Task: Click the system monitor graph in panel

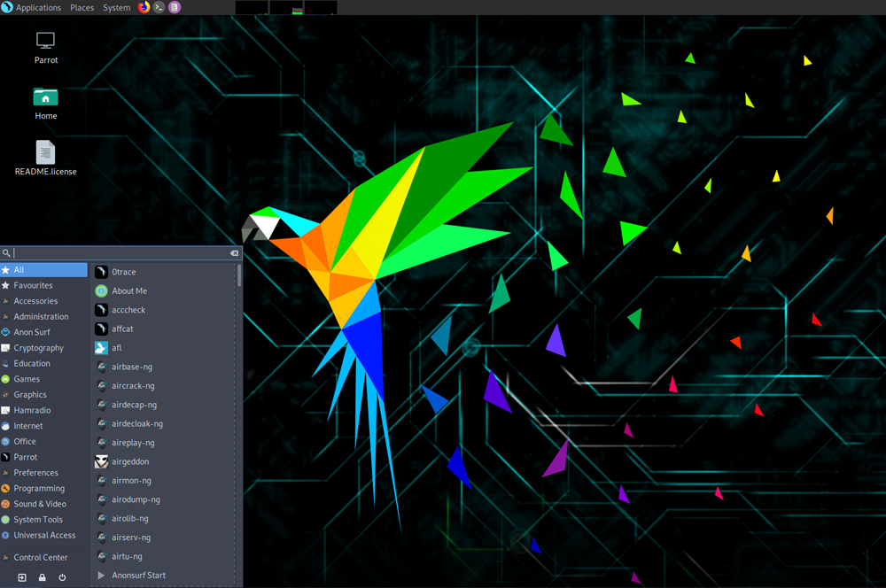Action: [286, 7]
